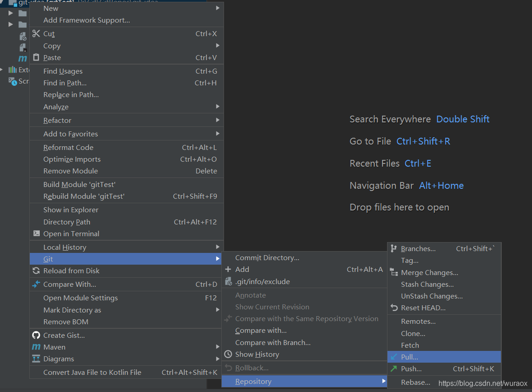Expand the Copy submenu arrow

click(218, 46)
